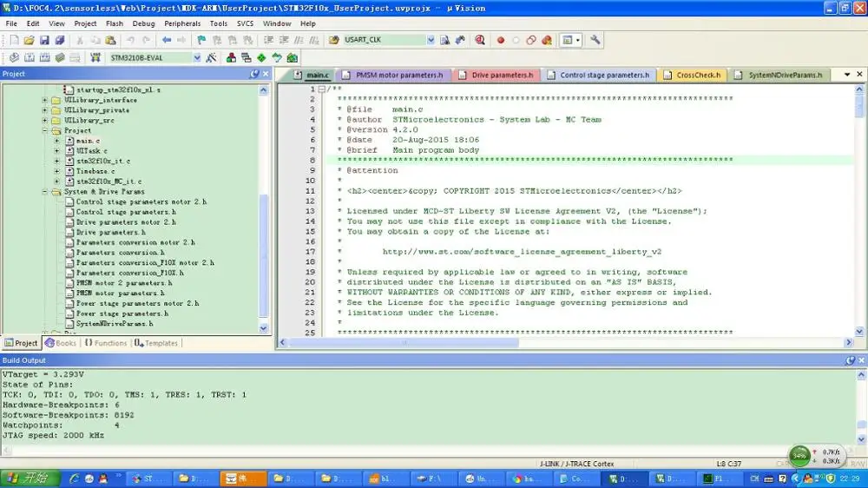This screenshot has height=488, width=868.
Task: Click the Save All toolbar icon
Action: [x=59, y=40]
